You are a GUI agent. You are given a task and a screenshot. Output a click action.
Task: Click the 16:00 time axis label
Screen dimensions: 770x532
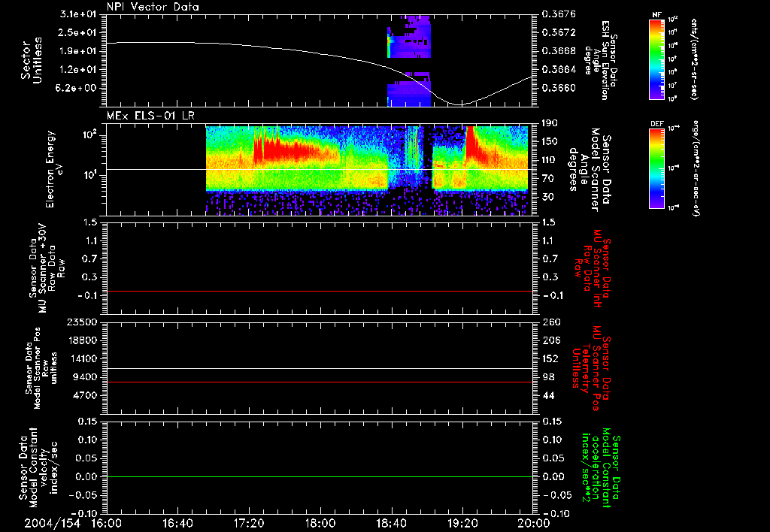[x=106, y=523]
